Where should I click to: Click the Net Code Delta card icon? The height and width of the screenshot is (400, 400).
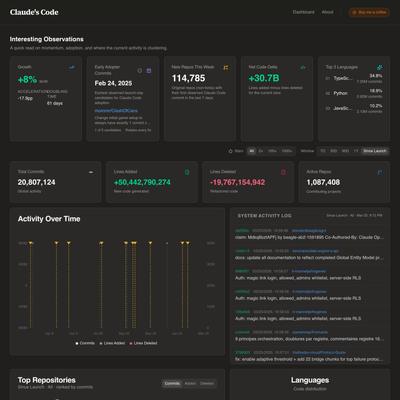pyautogui.click(x=303, y=68)
